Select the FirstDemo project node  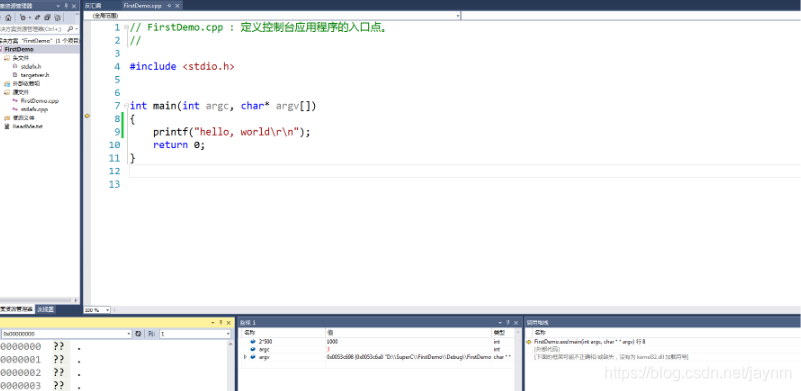point(19,49)
